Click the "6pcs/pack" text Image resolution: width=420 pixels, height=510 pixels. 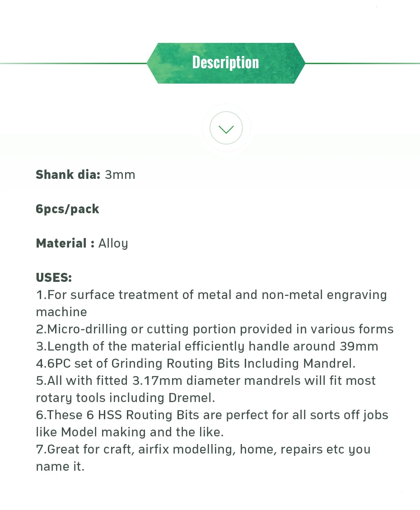[67, 209]
